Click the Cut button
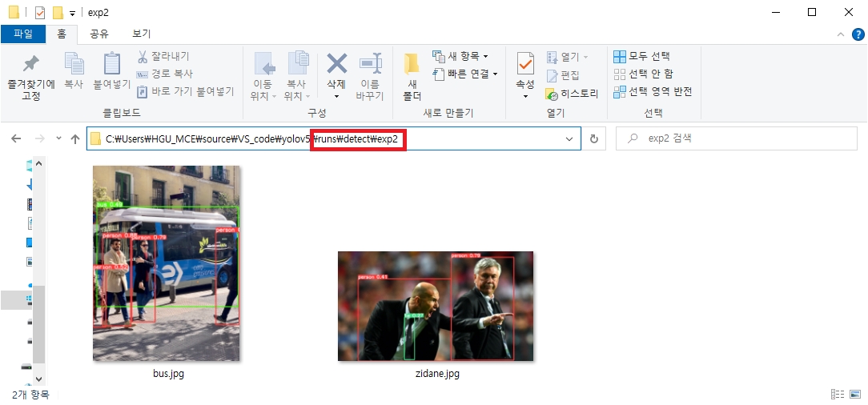The height and width of the screenshot is (405, 868). pos(163,57)
